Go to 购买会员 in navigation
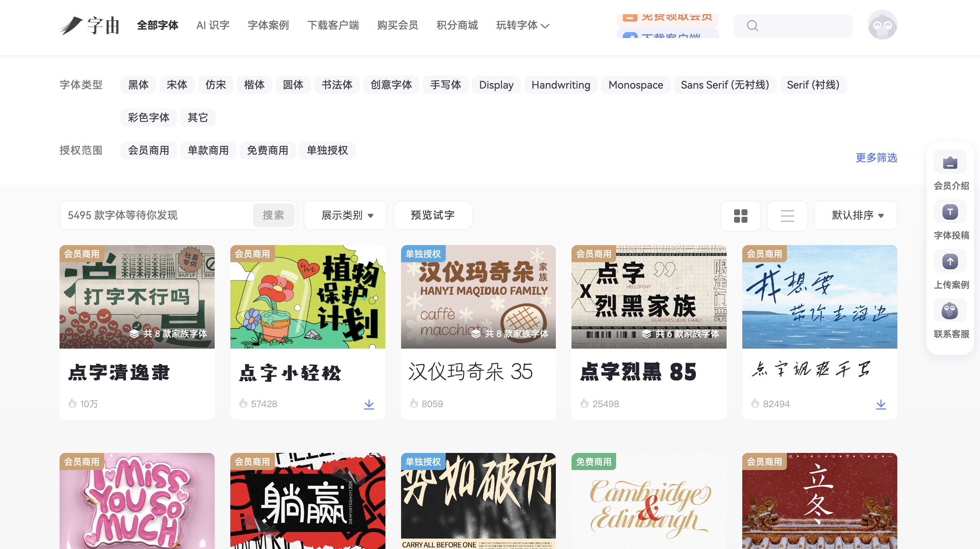 (398, 25)
